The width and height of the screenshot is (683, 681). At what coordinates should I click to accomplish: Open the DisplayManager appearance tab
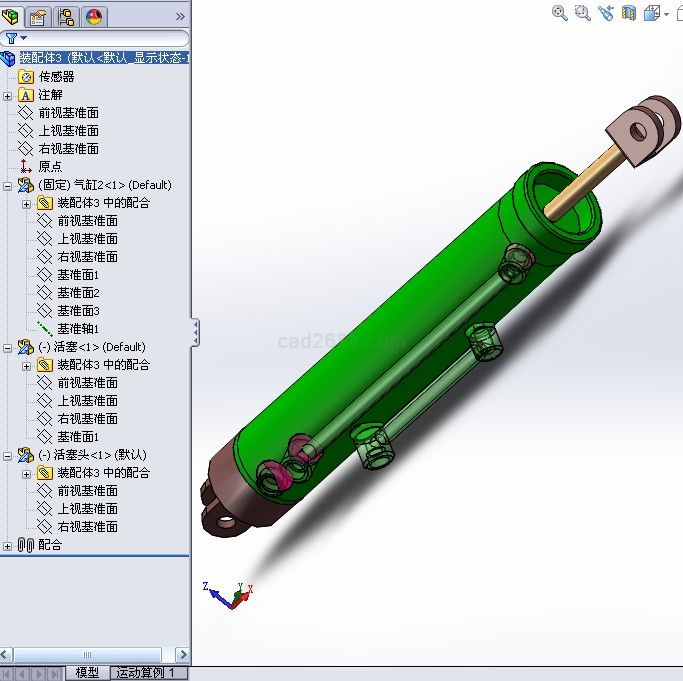coord(93,16)
